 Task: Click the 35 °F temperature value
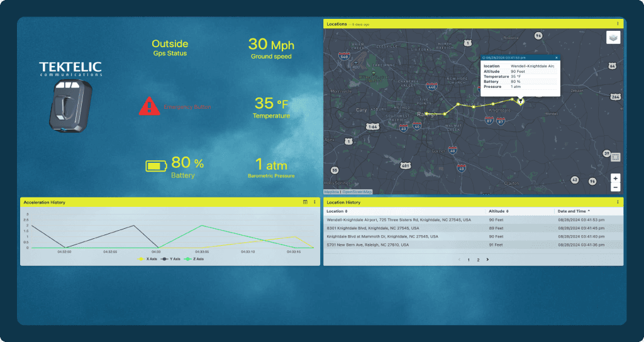(x=271, y=103)
